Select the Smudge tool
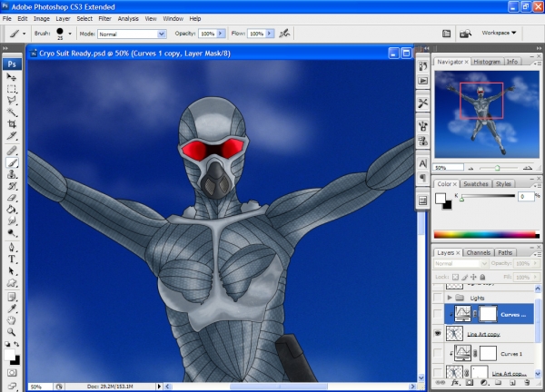This screenshot has height=392, width=545. [x=12, y=220]
